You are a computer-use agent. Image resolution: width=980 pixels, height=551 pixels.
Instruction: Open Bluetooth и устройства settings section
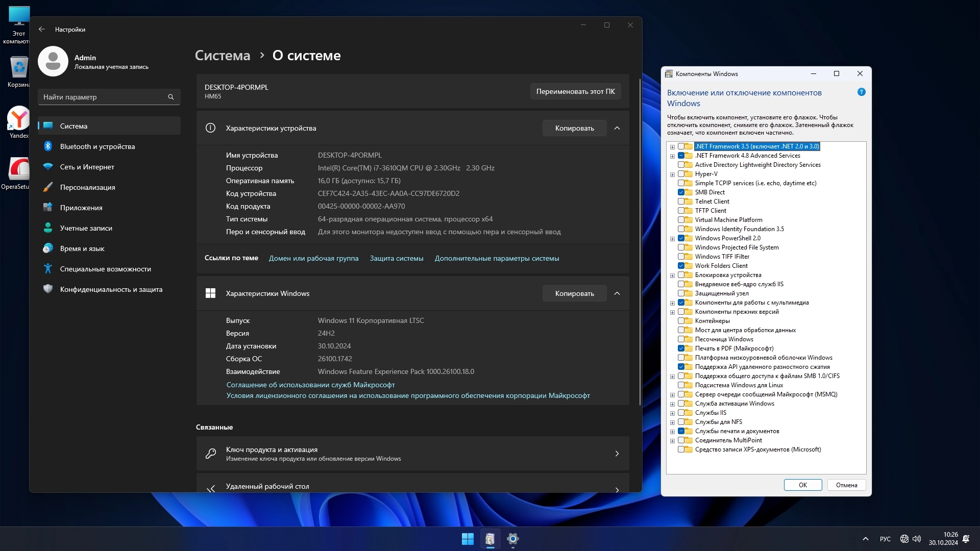tap(97, 146)
